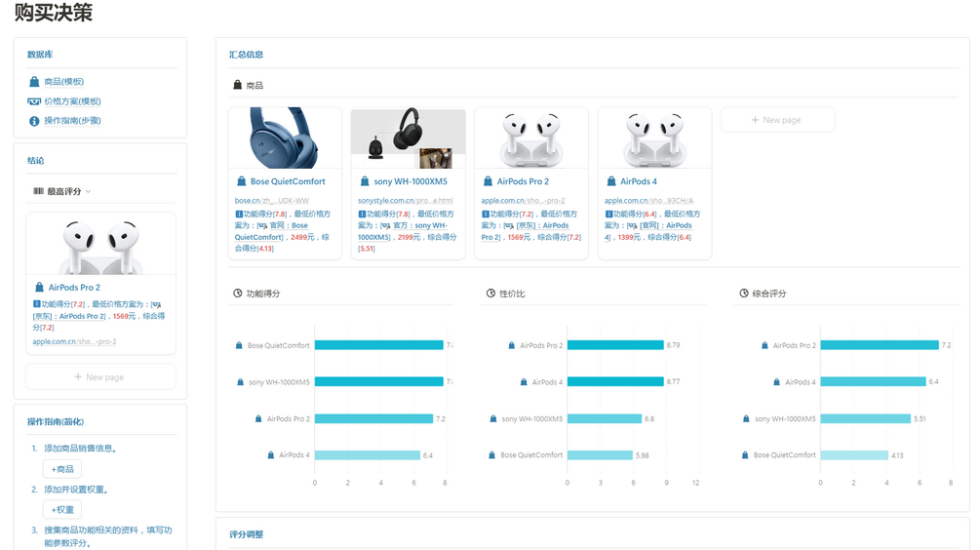Viewport: 980px width, 550px height.
Task: Select the Bose QuietComfort bar valued 4.13
Action: pos(854,455)
